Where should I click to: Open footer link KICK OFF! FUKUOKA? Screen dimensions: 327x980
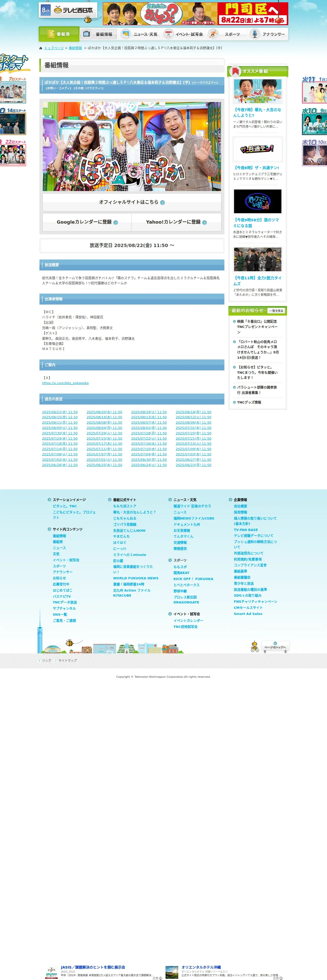click(x=193, y=579)
